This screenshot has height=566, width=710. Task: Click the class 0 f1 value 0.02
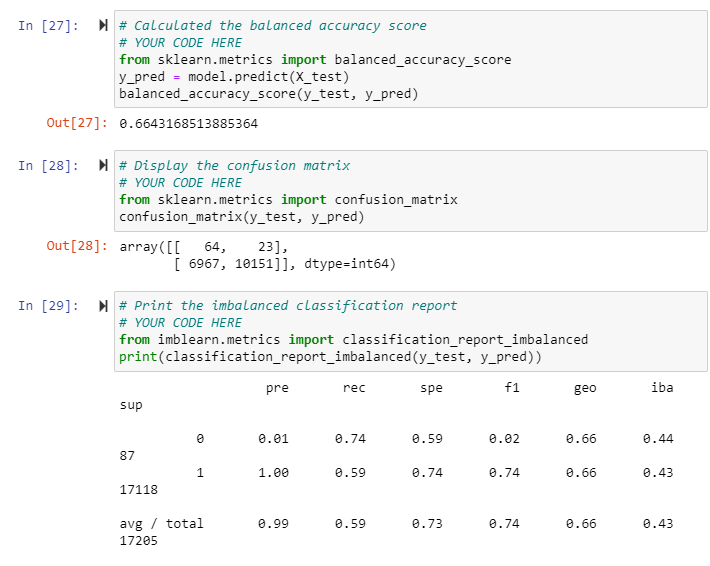pos(504,439)
